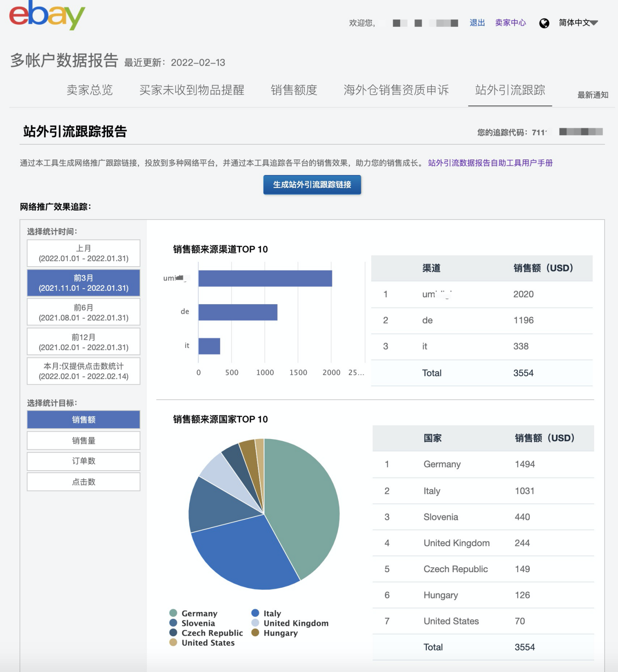Select 本月 click-count-only period

[x=83, y=371]
